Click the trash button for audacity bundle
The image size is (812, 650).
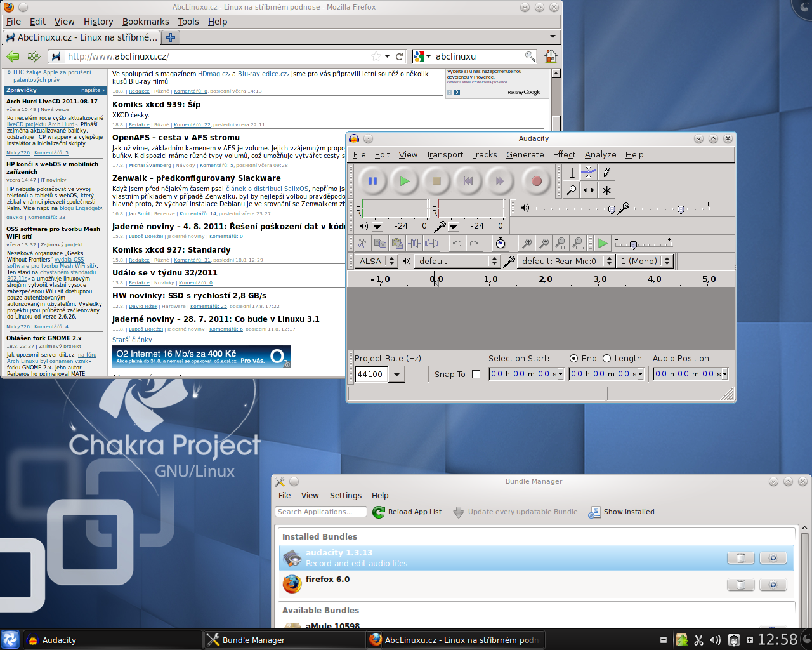click(x=740, y=558)
